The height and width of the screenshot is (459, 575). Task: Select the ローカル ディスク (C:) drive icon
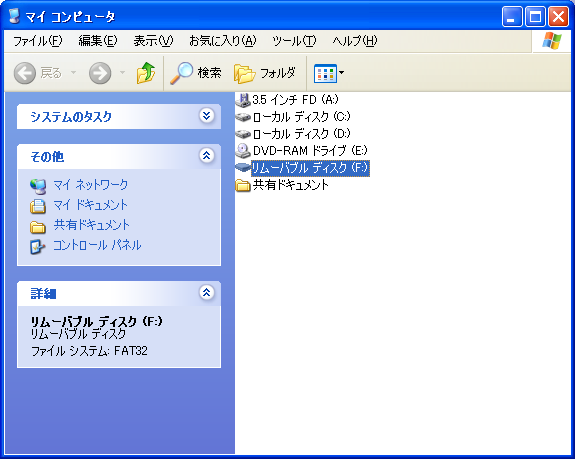[243, 117]
